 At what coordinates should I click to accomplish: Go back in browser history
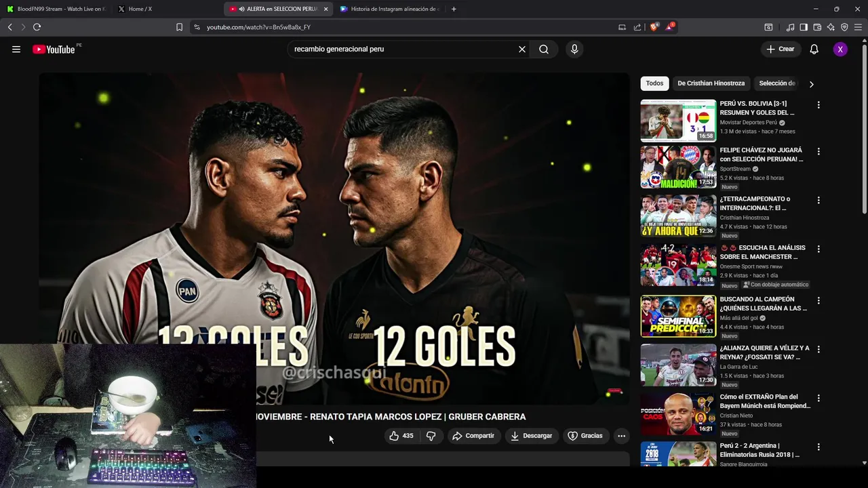click(x=9, y=27)
